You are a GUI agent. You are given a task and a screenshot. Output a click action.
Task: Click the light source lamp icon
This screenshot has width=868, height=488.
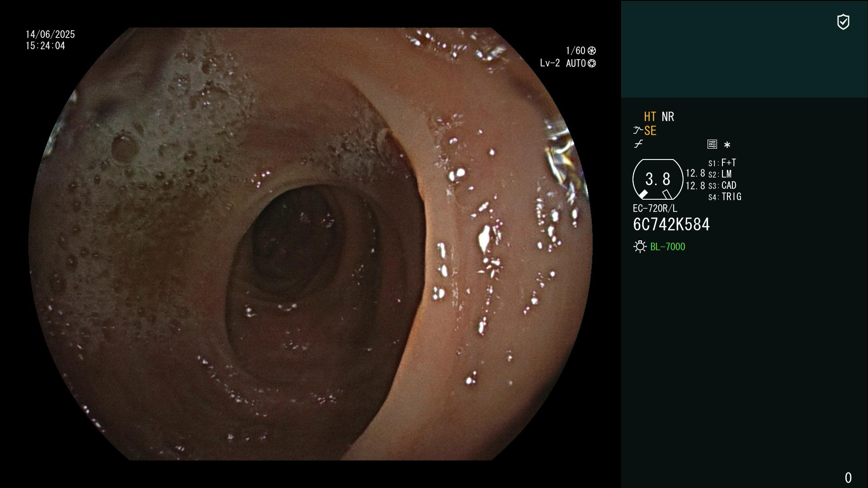[640, 247]
